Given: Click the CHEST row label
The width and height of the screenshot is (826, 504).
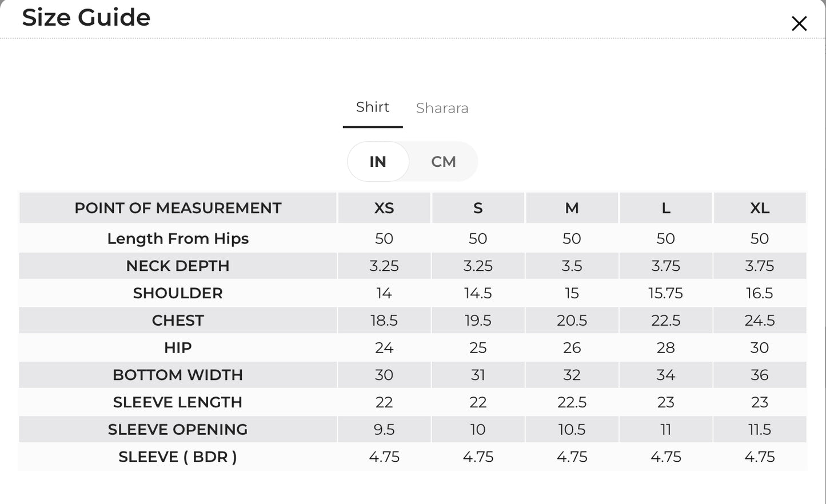Looking at the screenshot, I should coord(178,321).
